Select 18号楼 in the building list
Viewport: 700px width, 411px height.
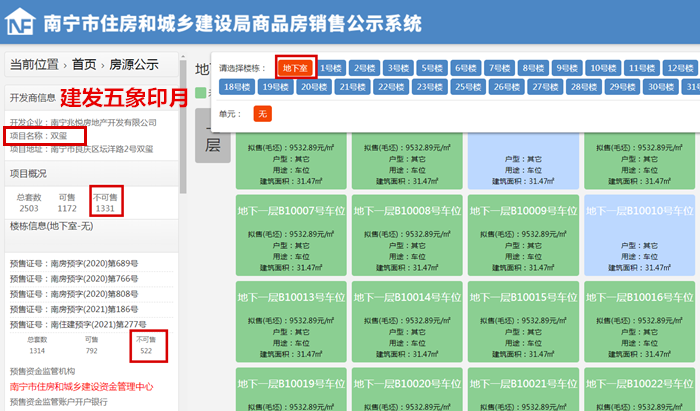click(x=237, y=87)
